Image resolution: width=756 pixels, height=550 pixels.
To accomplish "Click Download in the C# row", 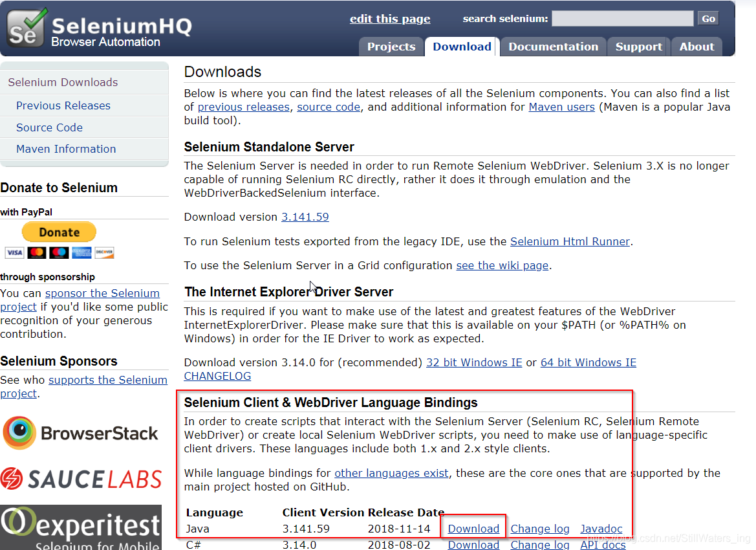I will click(x=473, y=545).
